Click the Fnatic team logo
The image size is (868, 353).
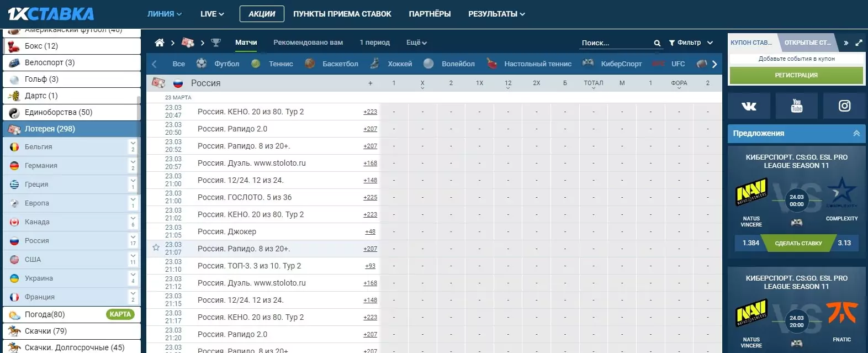click(x=842, y=313)
